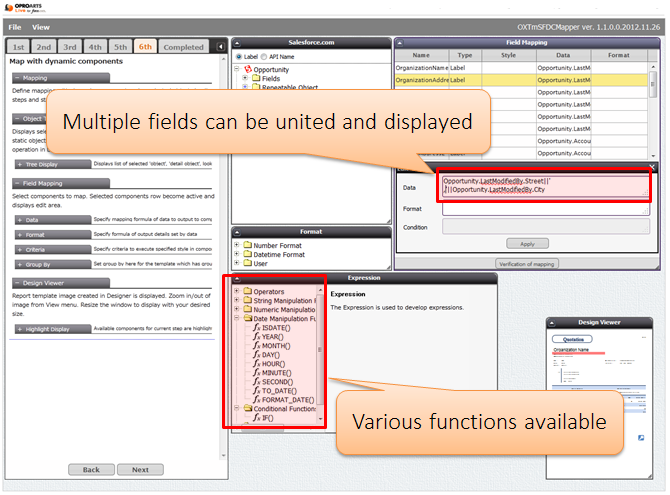Open the View menu
Screen dimensions: 670x495
41,27
